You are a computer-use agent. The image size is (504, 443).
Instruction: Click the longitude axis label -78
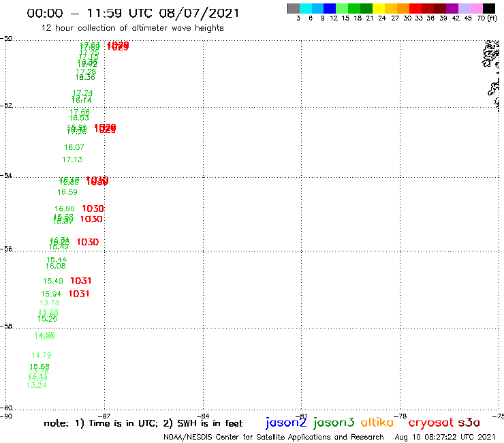click(x=400, y=416)
